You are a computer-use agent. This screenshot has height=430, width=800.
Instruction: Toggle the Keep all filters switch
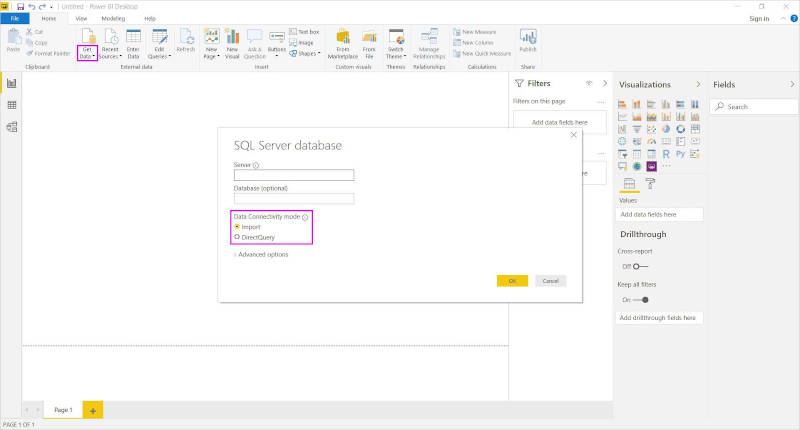pos(641,300)
